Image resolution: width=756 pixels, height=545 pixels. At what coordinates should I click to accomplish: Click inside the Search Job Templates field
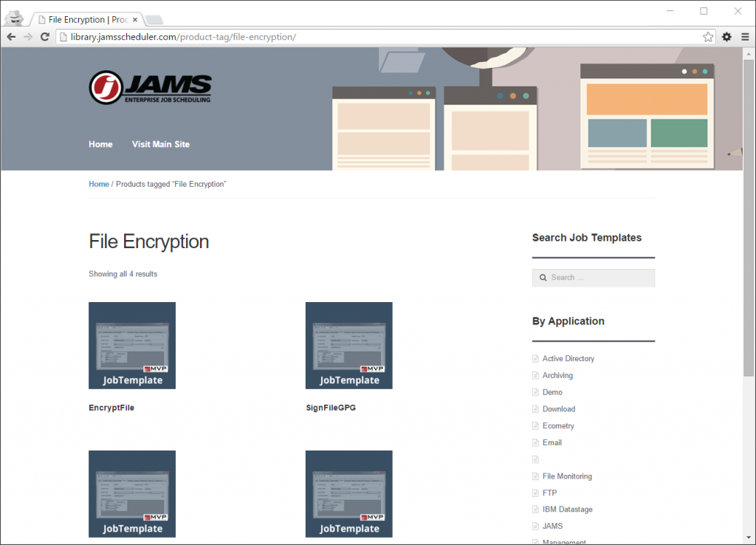(598, 277)
